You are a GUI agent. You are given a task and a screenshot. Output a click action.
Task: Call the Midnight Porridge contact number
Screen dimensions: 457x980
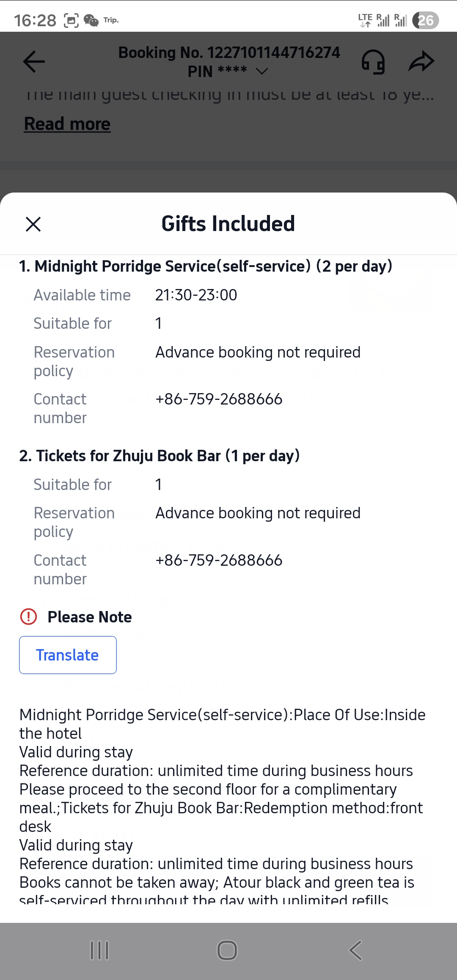tap(219, 399)
